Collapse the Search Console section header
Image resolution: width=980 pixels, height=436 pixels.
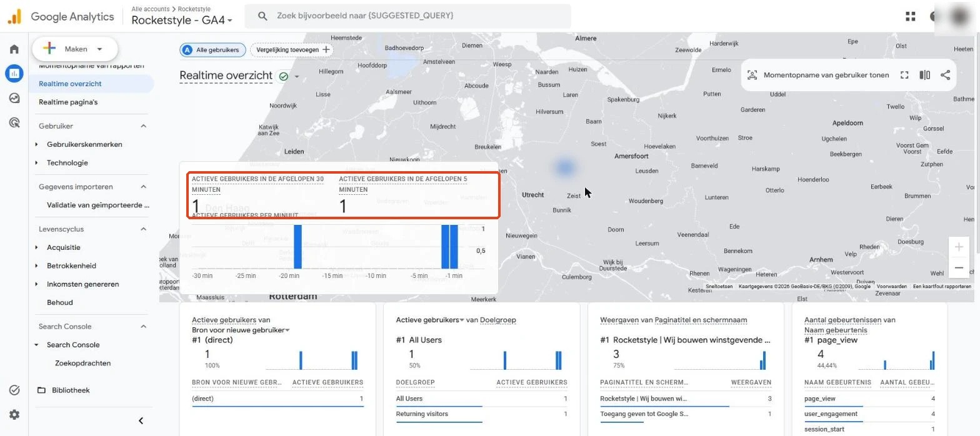[x=143, y=327]
